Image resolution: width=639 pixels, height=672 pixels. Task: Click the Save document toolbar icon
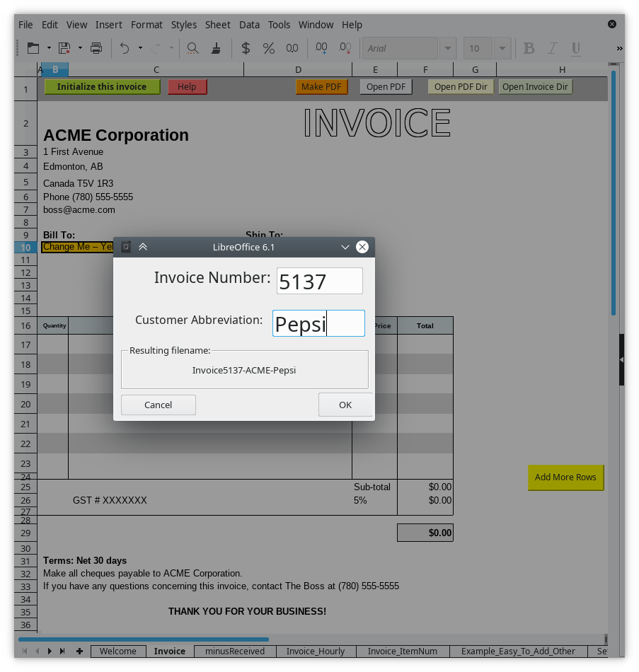tap(64, 48)
